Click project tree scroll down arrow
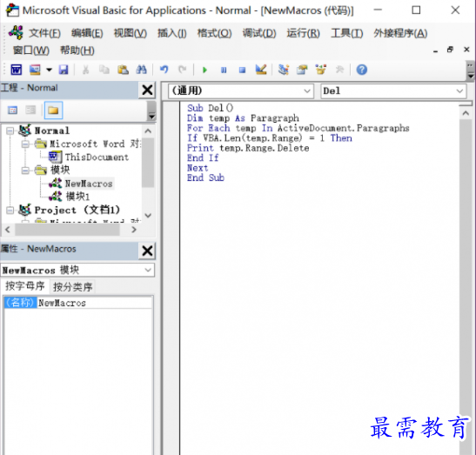The height and width of the screenshot is (455, 476). (x=148, y=216)
